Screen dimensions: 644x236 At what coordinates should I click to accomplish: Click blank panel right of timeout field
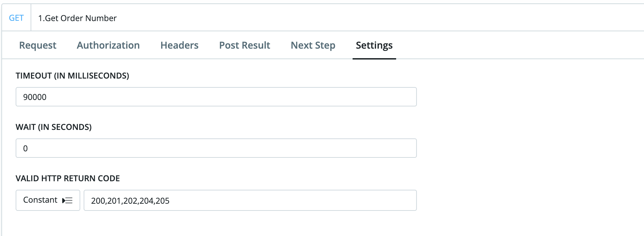pyautogui.click(x=527, y=97)
